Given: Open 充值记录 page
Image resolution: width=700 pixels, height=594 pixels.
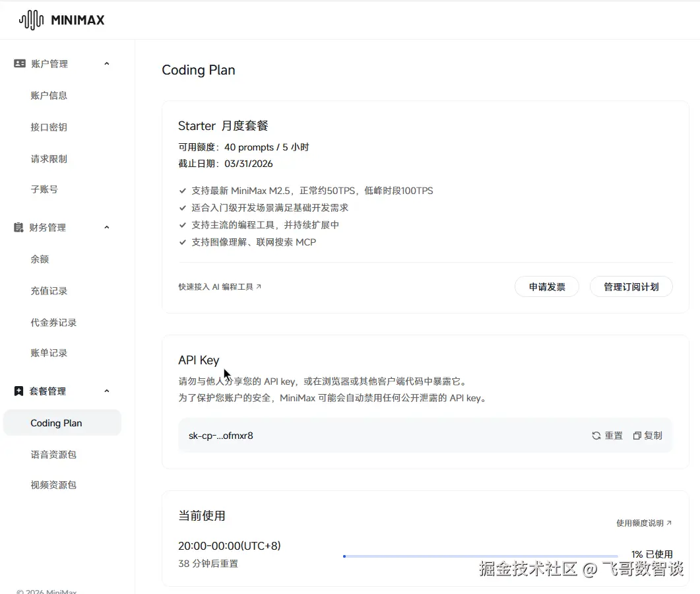Looking at the screenshot, I should (x=49, y=291).
